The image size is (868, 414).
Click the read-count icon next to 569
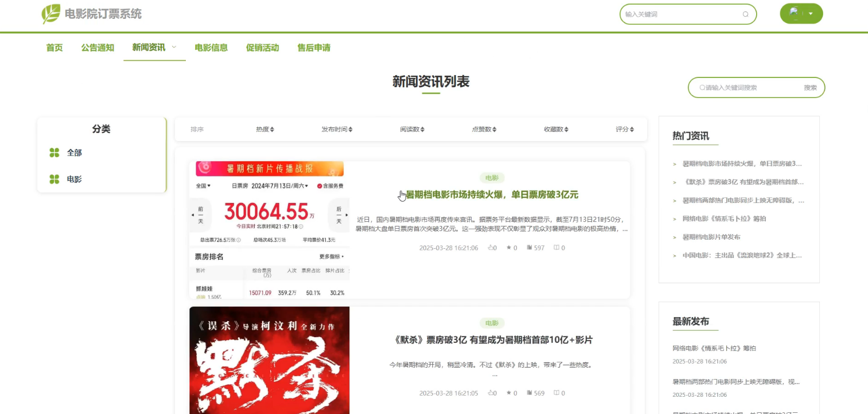point(530,393)
